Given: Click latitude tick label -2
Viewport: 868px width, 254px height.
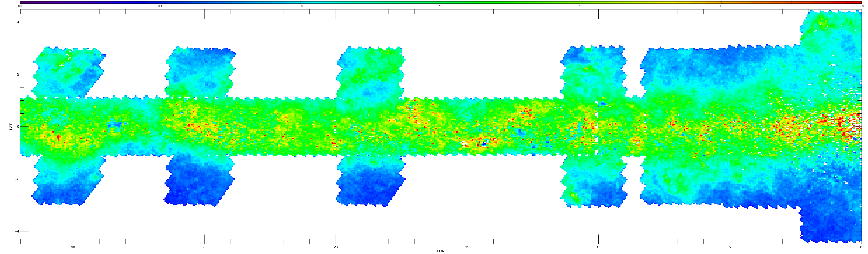Looking at the screenshot, I should pos(17,179).
